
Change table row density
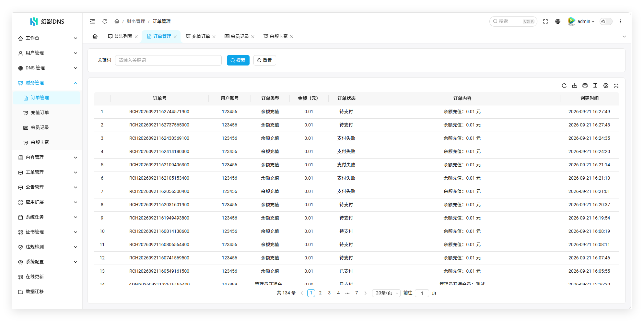click(x=595, y=86)
